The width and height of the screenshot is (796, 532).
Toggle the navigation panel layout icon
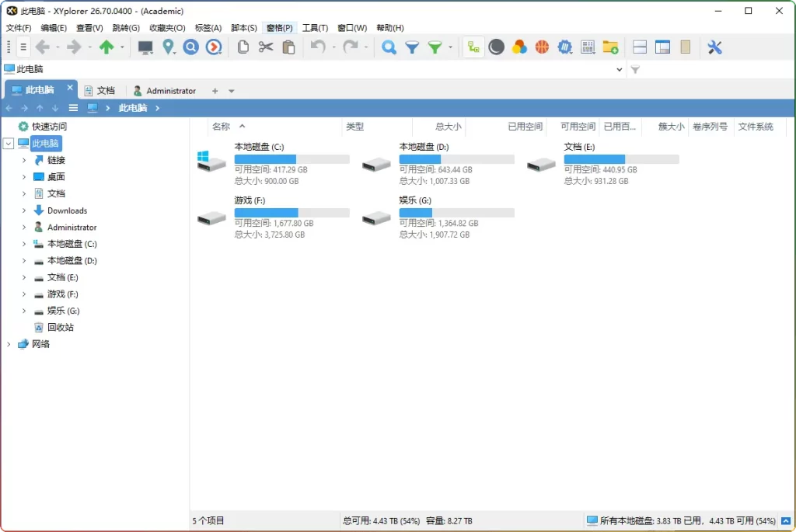pyautogui.click(x=662, y=47)
